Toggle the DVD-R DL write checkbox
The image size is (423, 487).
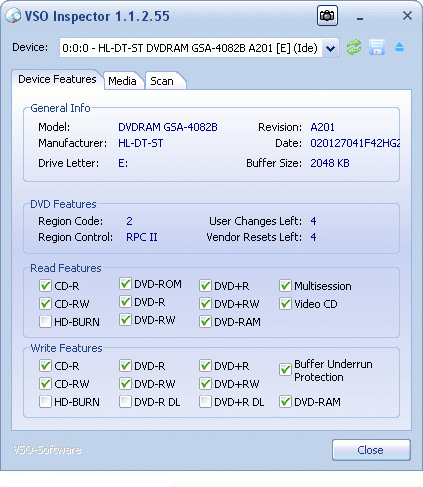125,402
